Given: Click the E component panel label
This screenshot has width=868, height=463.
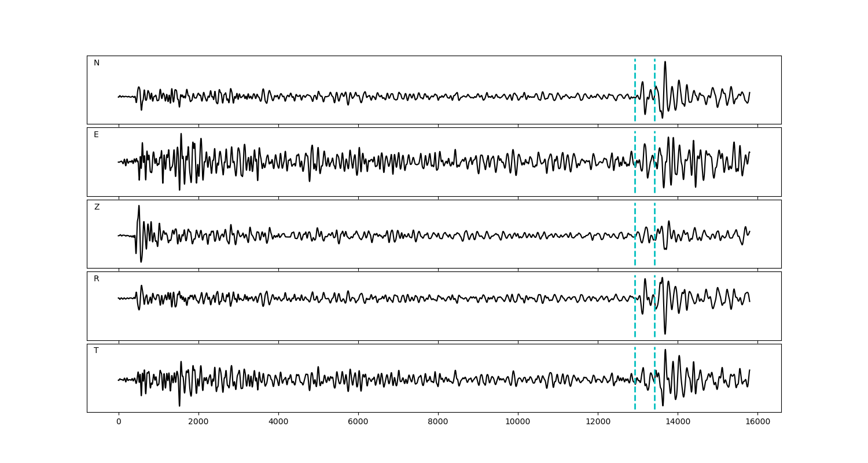Looking at the screenshot, I should (96, 135).
